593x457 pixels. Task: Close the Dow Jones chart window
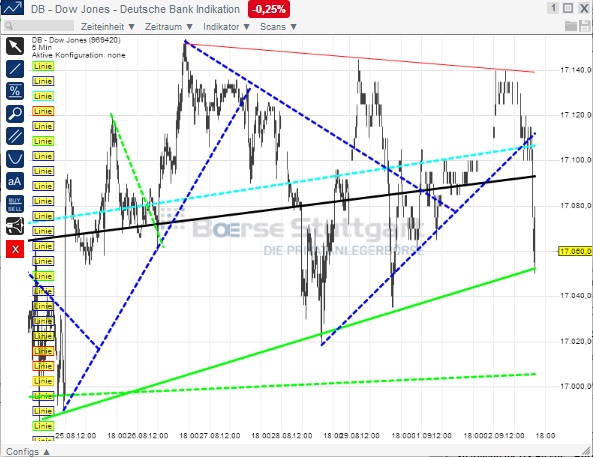coord(584,8)
